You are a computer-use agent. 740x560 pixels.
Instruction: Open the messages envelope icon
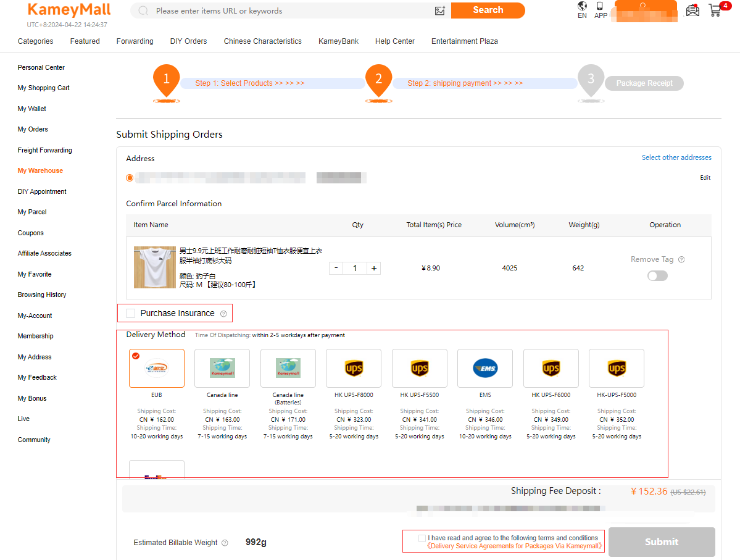[692, 10]
